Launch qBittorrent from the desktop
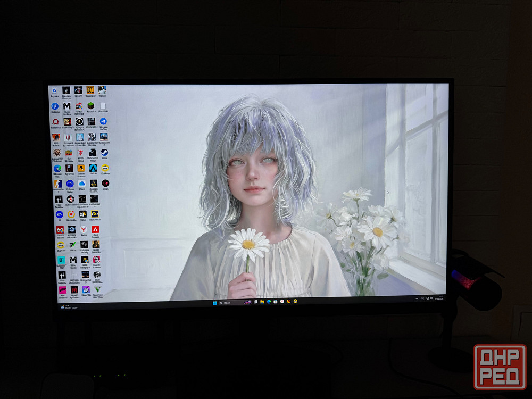This screenshot has height=399, width=532. 55,106
